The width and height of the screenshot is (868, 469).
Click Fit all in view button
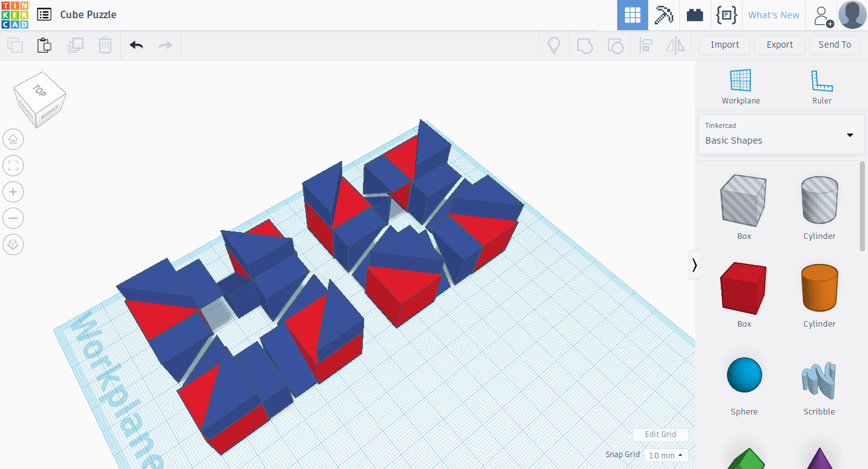coord(13,166)
